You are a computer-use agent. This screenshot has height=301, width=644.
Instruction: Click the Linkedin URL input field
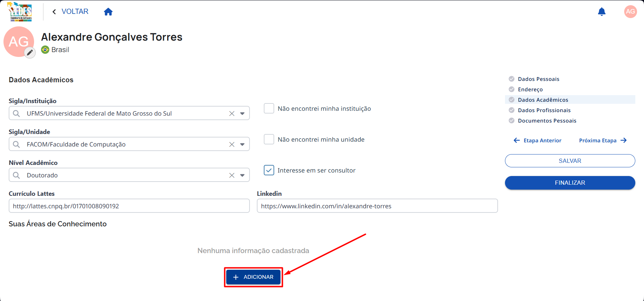(377, 206)
